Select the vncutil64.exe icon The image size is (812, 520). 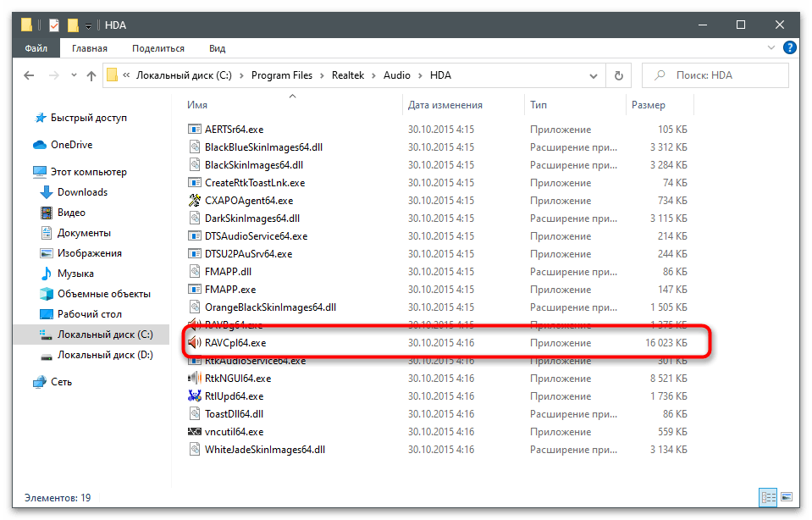point(194,431)
